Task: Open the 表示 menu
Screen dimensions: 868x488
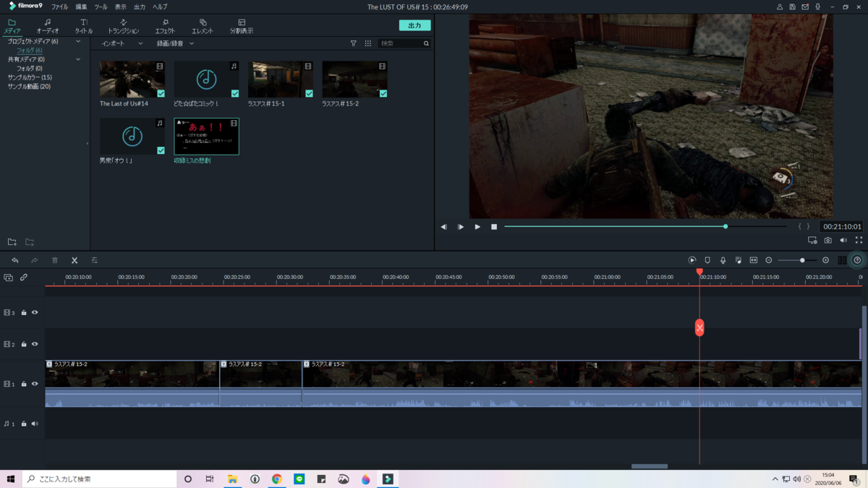Action: 121,7
